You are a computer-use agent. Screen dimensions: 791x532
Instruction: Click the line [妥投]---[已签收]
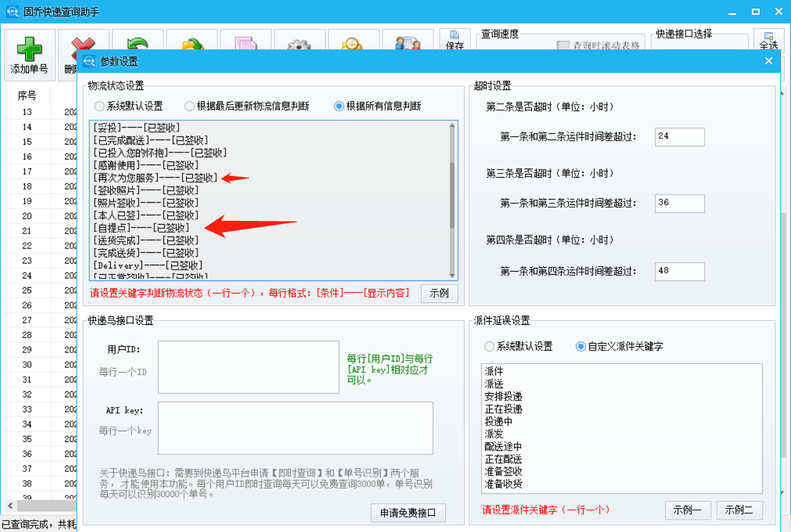click(137, 128)
